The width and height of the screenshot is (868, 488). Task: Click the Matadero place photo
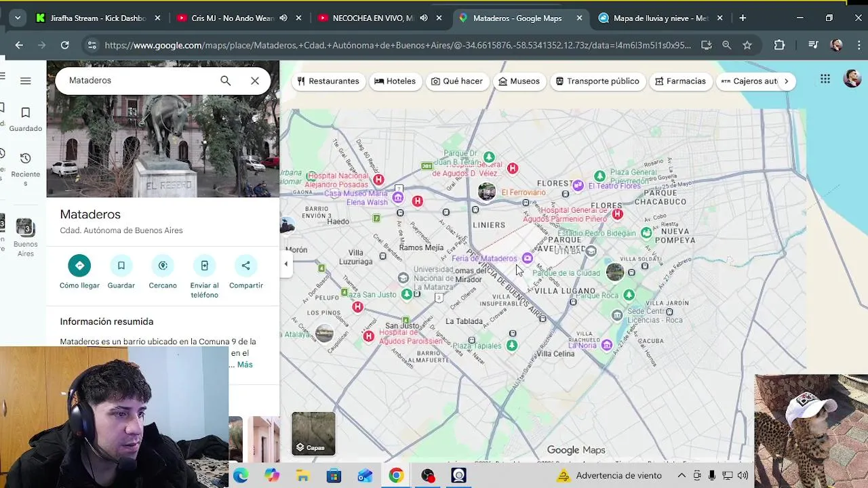(x=163, y=146)
